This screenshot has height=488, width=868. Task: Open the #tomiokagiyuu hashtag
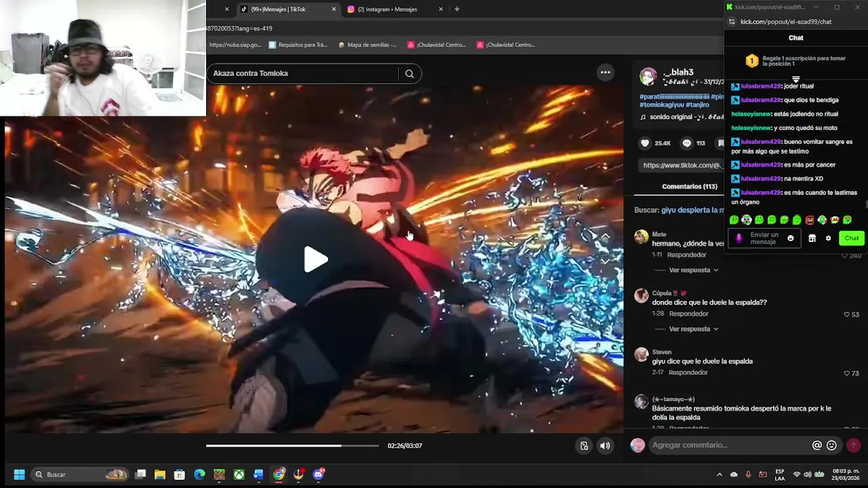(661, 105)
